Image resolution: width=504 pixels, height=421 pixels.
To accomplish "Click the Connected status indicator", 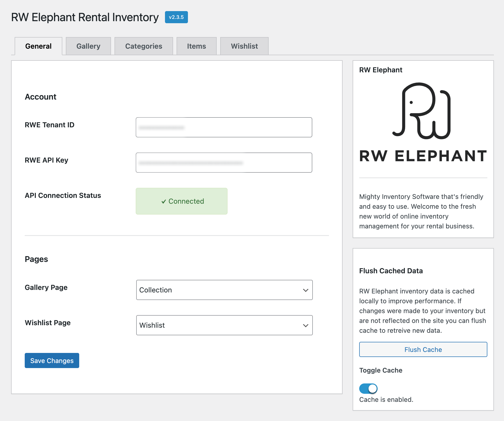I will [x=182, y=201].
